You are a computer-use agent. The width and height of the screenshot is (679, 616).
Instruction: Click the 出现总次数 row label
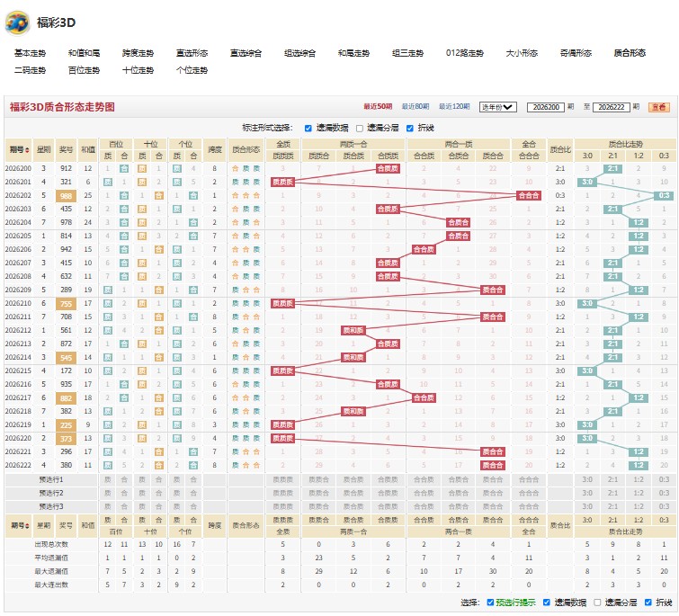click(51, 545)
